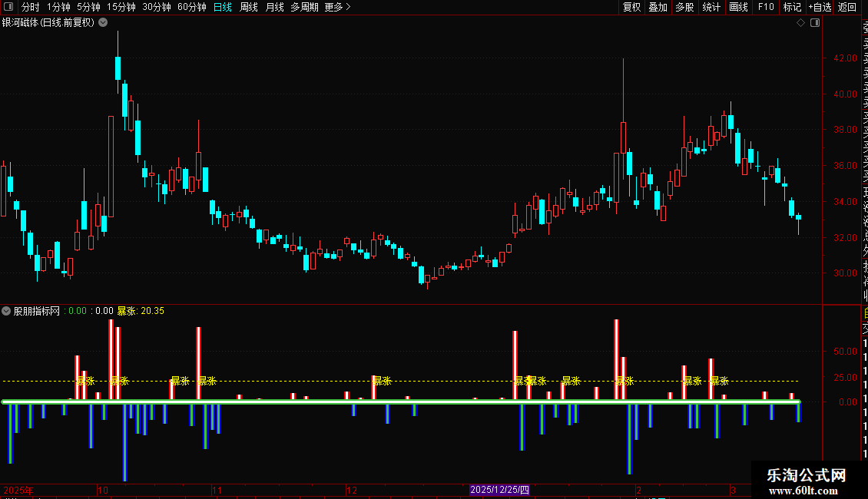Image resolution: width=868 pixels, height=499 pixels.
Task: Click the panel layout icon at top-left
Action: [x=8, y=7]
